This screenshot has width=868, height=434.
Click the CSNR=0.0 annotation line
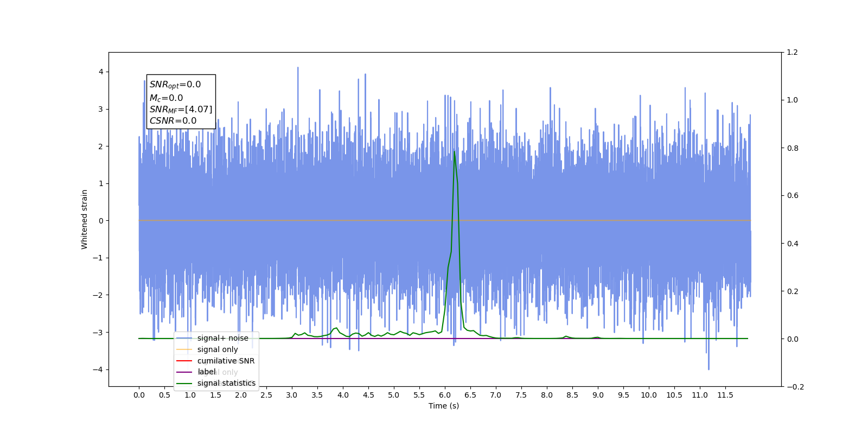173,121
